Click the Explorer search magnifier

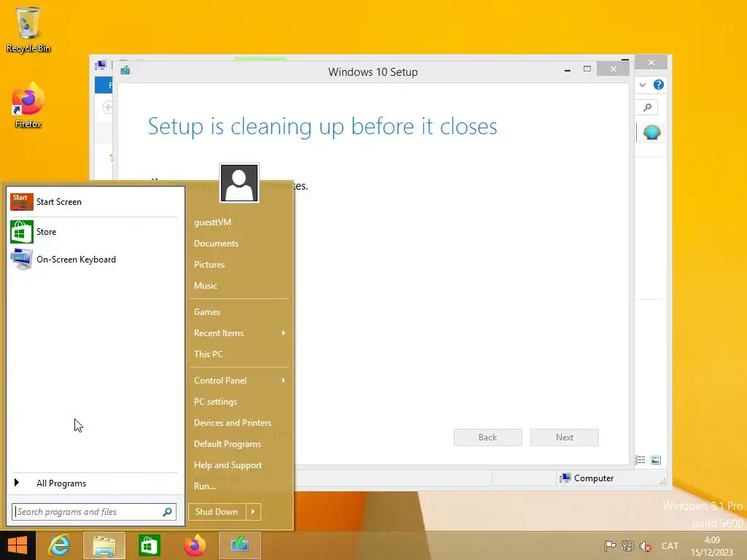coord(648,108)
